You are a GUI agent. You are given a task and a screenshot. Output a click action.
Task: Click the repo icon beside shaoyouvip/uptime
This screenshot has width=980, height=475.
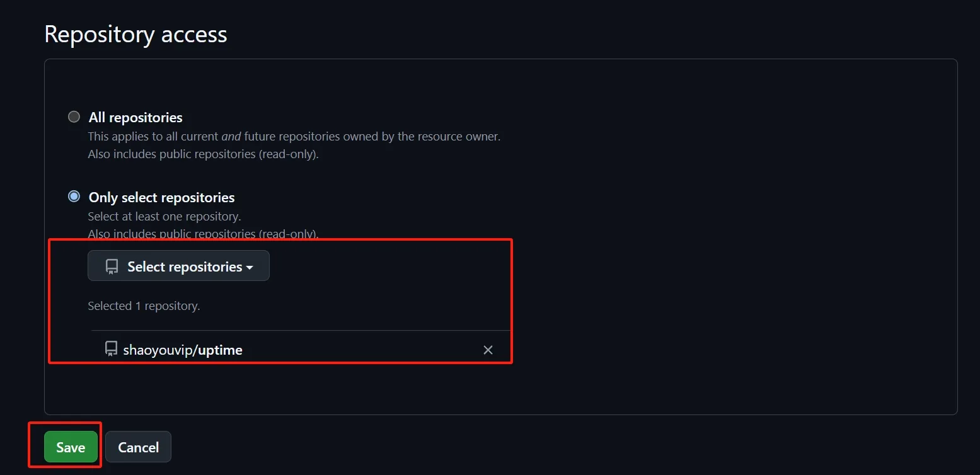pyautogui.click(x=112, y=349)
